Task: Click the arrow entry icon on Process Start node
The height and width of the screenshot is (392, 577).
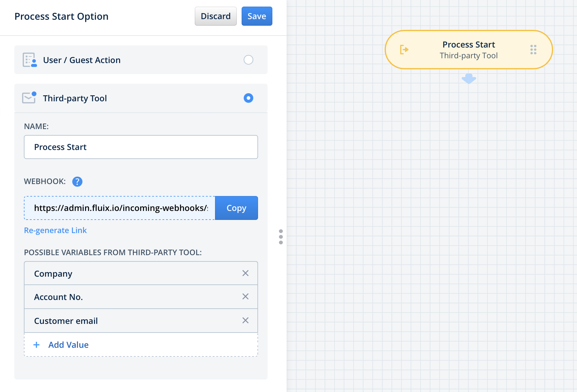Action: pyautogui.click(x=404, y=50)
